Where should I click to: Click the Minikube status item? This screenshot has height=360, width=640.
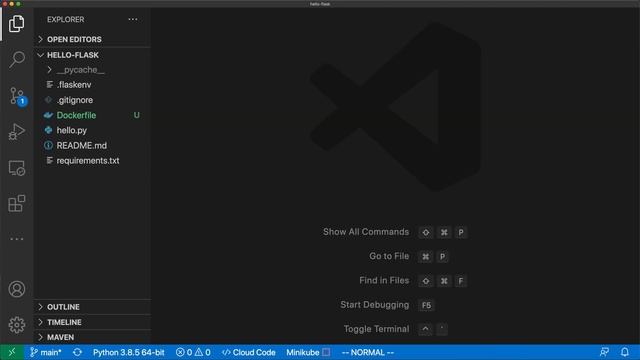pos(308,352)
